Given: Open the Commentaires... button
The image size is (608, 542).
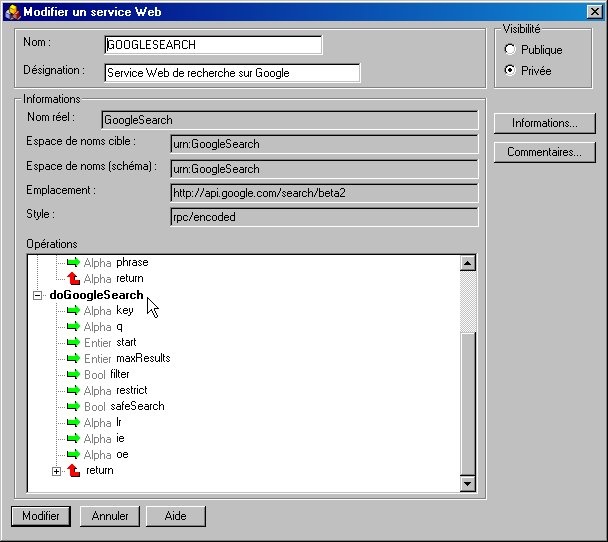Looking at the screenshot, I should click(x=544, y=152).
